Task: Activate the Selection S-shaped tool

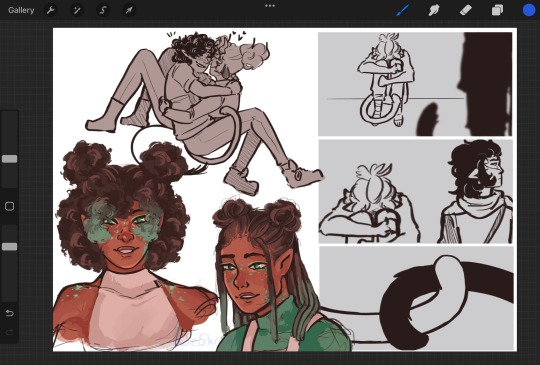Action: [103, 10]
